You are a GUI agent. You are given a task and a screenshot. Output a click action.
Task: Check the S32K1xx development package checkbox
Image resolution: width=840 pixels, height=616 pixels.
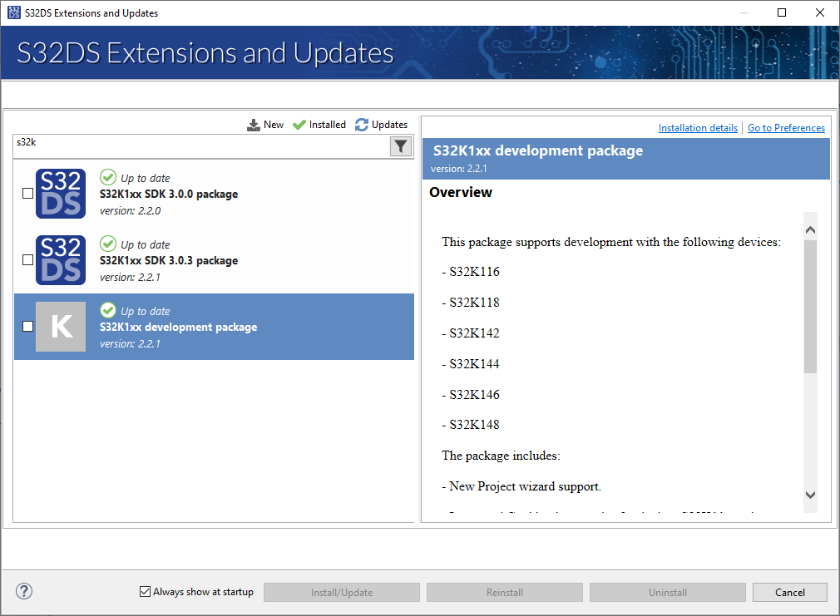tap(27, 327)
